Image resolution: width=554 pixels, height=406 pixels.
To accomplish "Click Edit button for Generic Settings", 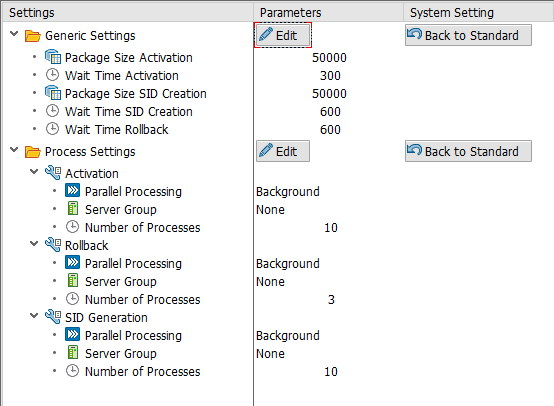I will (283, 35).
